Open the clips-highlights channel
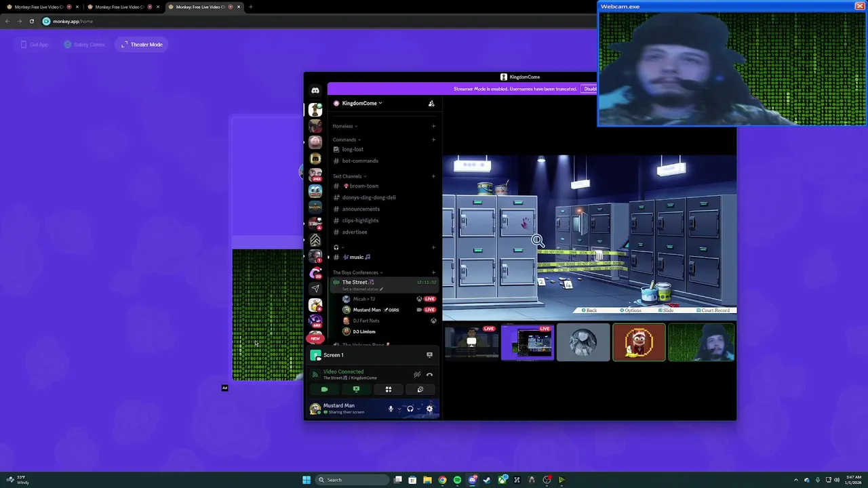 coord(384,220)
